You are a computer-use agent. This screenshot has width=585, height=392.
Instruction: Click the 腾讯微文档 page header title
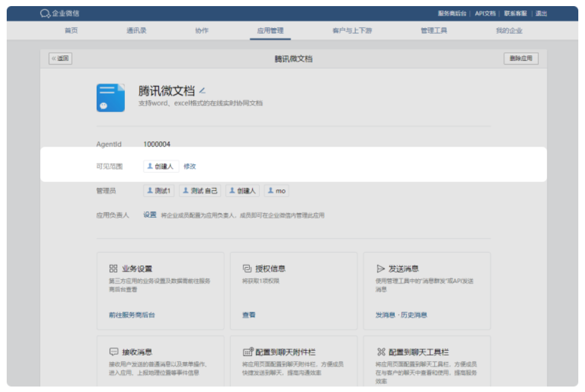point(293,58)
